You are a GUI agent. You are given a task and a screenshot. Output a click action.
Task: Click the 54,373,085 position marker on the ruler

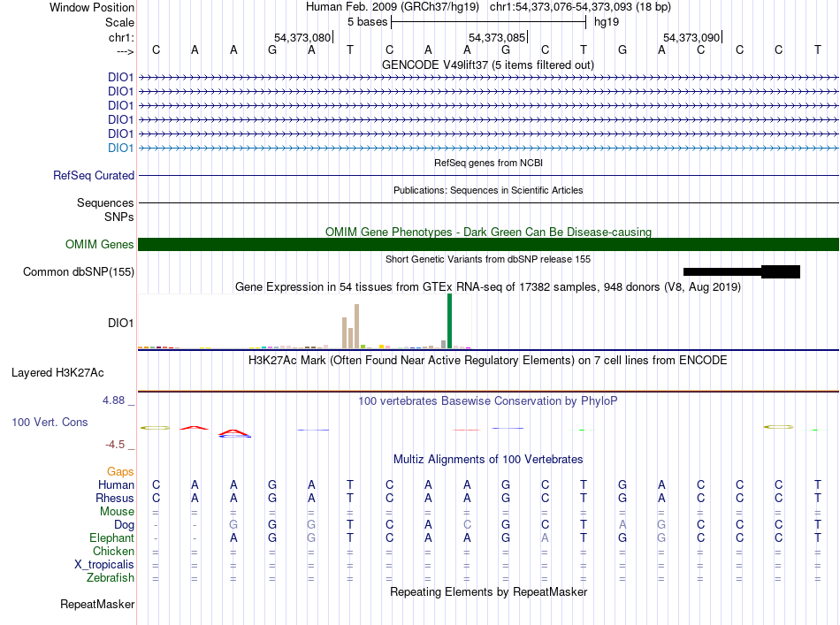coord(498,37)
